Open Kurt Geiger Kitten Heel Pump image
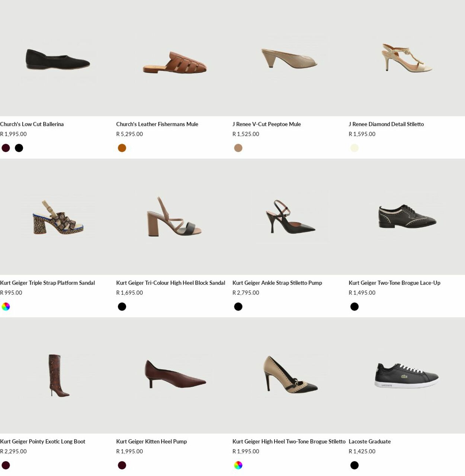Image resolution: width=465 pixels, height=476 pixels. pyautogui.click(x=174, y=376)
